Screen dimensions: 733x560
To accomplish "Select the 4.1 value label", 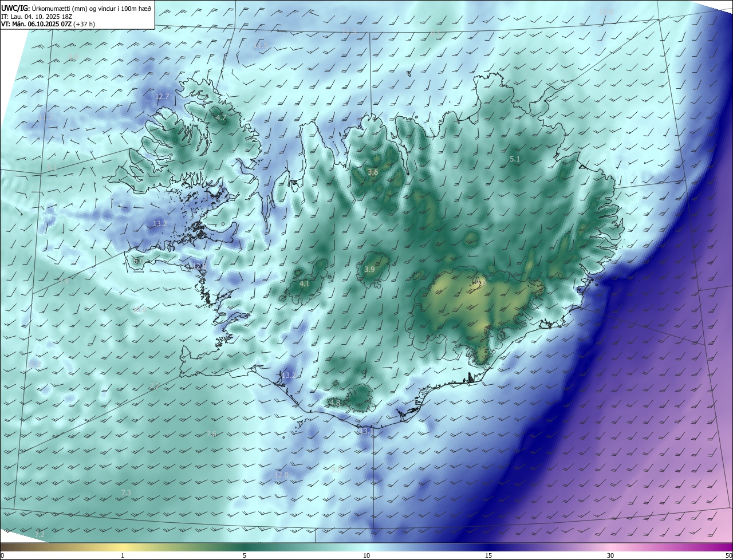I will (x=305, y=283).
